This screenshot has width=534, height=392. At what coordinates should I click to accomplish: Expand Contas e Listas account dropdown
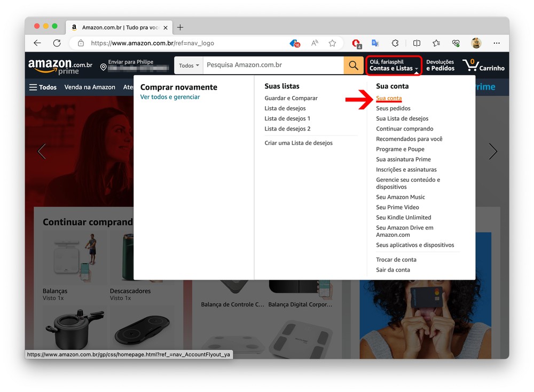(x=394, y=66)
